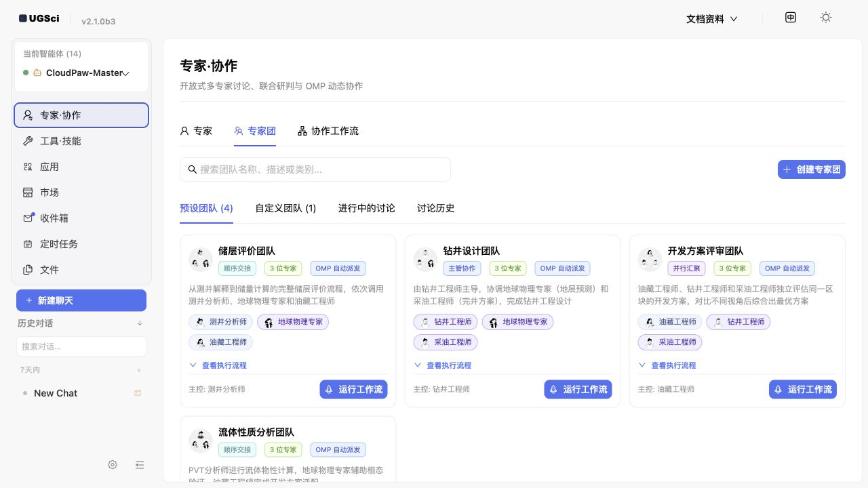Click the 搜索对话 search field
Screen dimensions: 868x488
coord(81,346)
